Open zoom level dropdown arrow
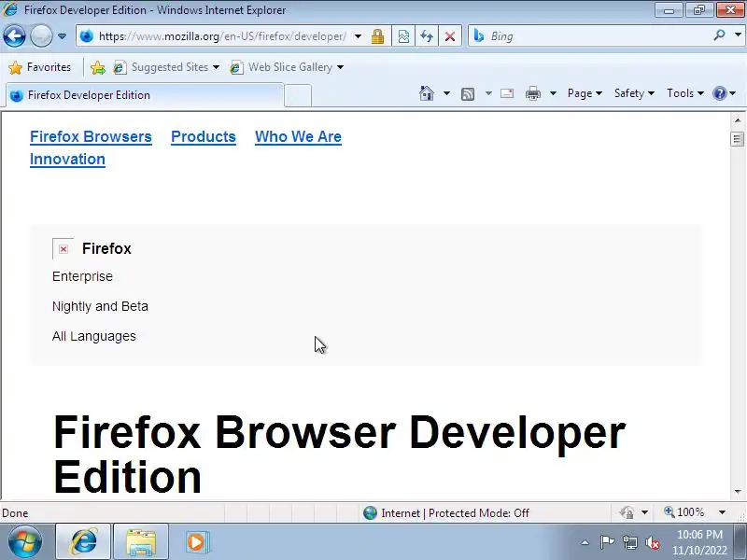This screenshot has width=747, height=560. coord(722,512)
